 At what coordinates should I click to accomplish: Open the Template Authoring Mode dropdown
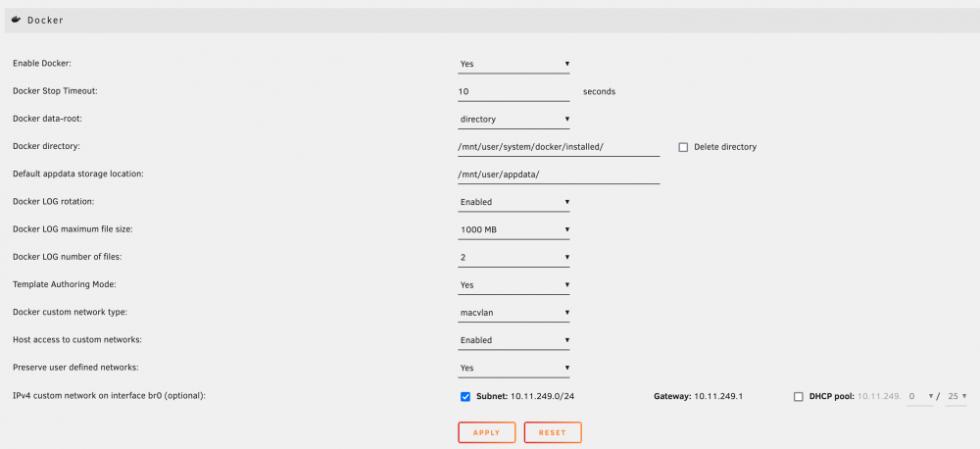514,284
